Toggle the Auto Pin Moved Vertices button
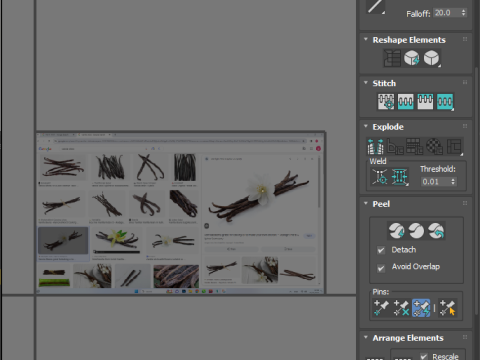Screen dimensions: 480x360 click(x=421, y=308)
